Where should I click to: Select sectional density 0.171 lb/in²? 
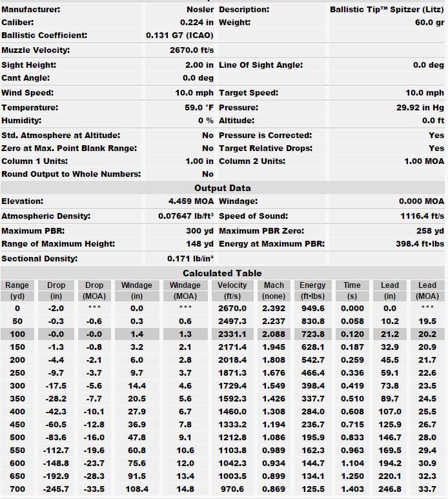click(190, 259)
